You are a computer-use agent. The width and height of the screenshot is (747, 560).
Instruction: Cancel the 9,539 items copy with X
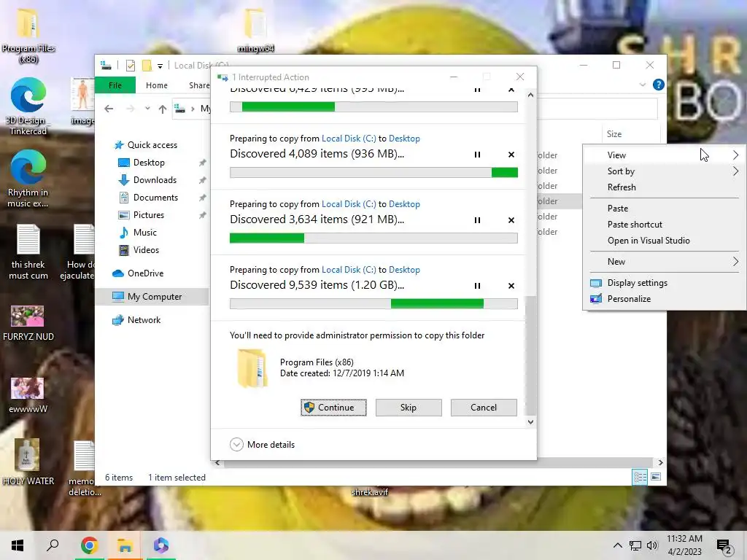coord(511,286)
